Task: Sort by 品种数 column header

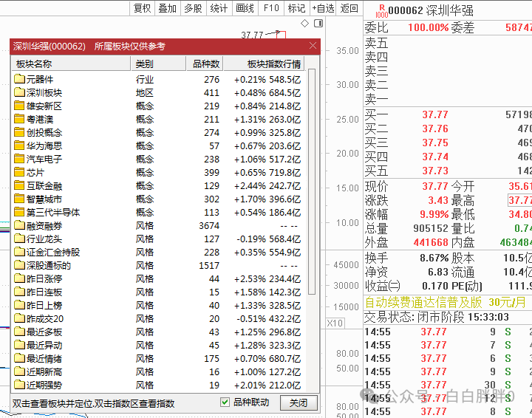Action: pos(205,64)
